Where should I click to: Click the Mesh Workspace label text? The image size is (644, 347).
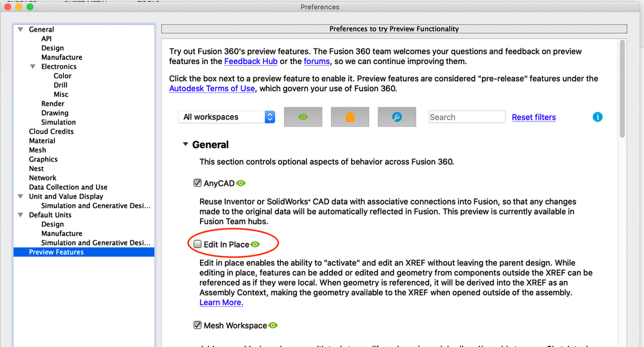236,326
